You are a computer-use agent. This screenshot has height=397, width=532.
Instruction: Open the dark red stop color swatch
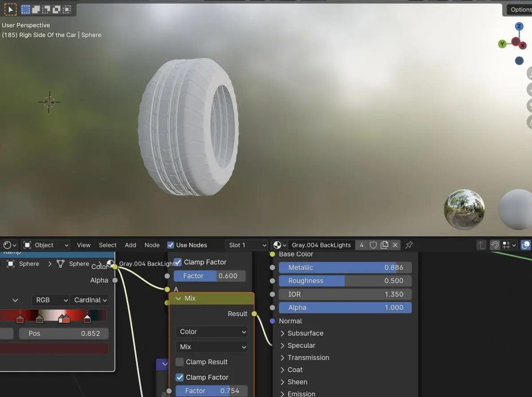tap(54, 349)
